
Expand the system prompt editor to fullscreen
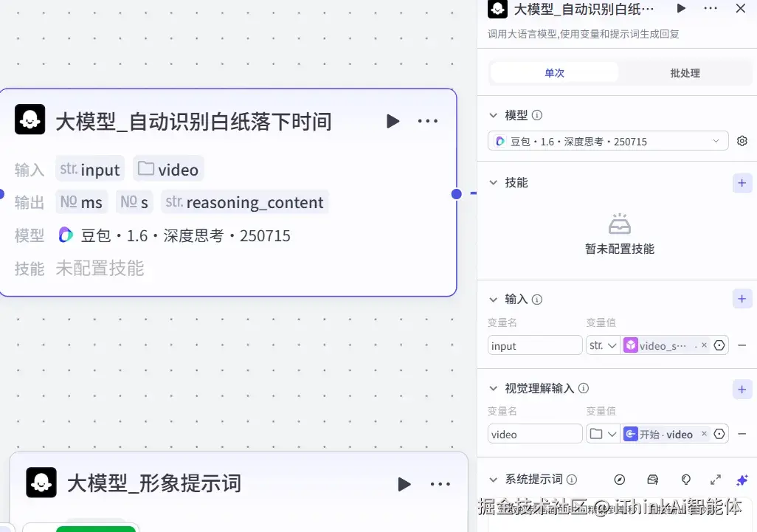pos(716,480)
